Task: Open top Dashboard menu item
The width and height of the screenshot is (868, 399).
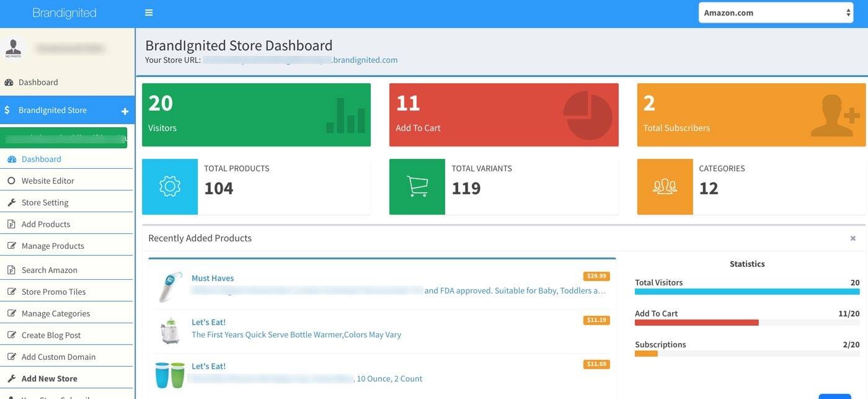Action: [x=38, y=82]
